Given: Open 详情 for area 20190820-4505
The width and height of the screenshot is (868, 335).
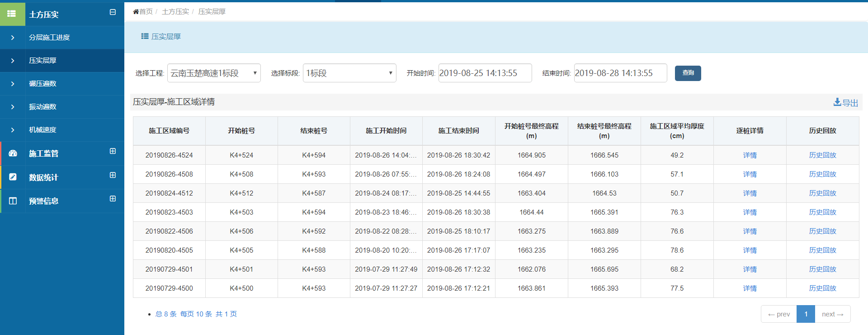Looking at the screenshot, I should point(750,250).
